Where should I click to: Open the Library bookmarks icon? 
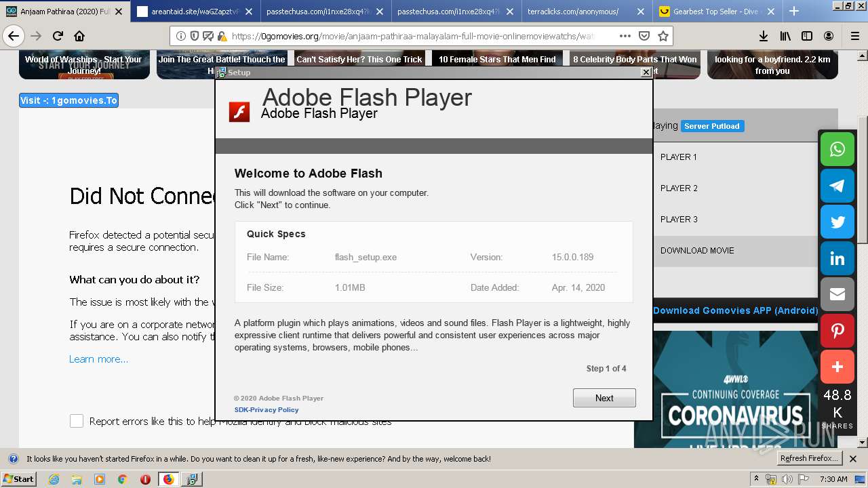(785, 36)
